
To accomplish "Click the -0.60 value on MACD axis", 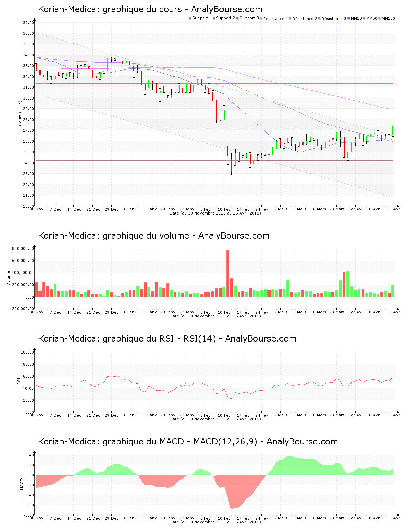I will (29, 505).
